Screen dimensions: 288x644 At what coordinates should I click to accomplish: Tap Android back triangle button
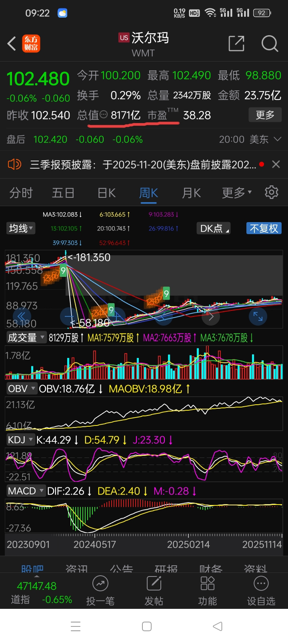(x=218, y=626)
